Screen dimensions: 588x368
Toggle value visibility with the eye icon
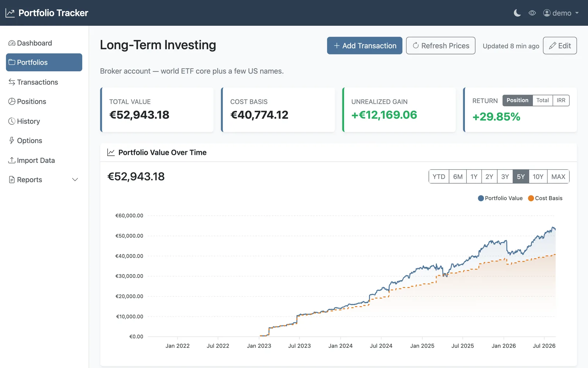[532, 13]
